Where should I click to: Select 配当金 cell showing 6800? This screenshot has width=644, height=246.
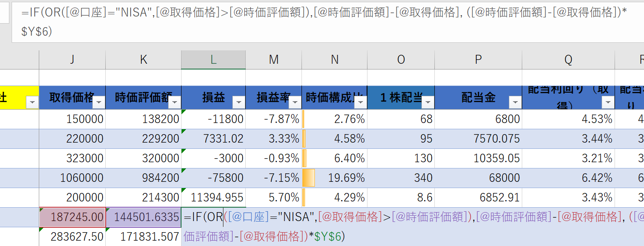[x=478, y=119]
